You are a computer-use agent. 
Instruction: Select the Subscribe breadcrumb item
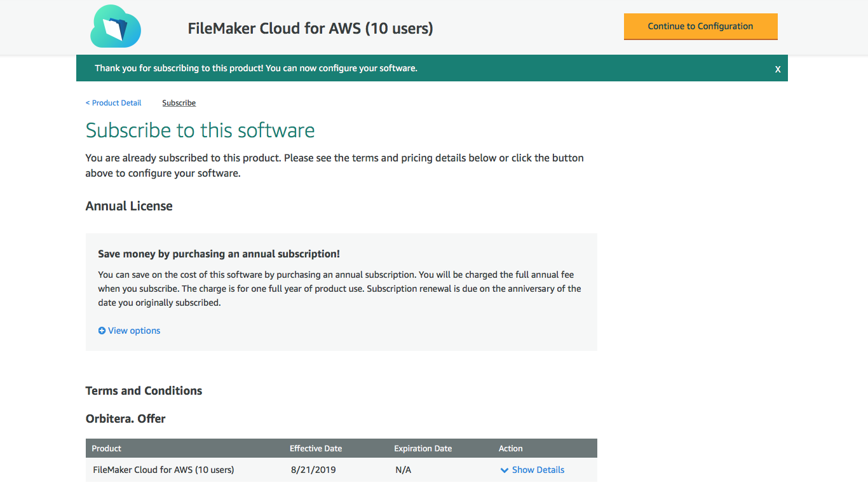[x=179, y=102]
